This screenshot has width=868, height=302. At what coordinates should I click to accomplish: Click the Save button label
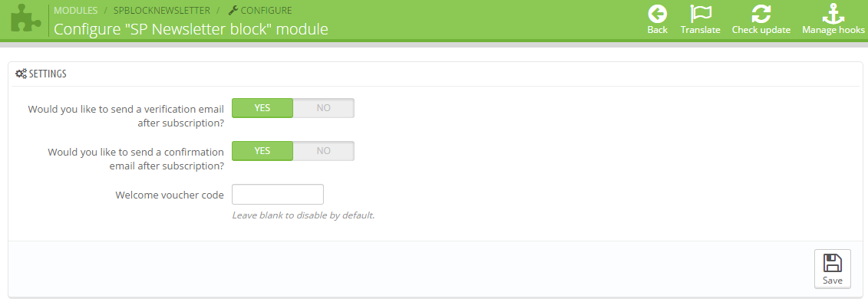[833, 281]
